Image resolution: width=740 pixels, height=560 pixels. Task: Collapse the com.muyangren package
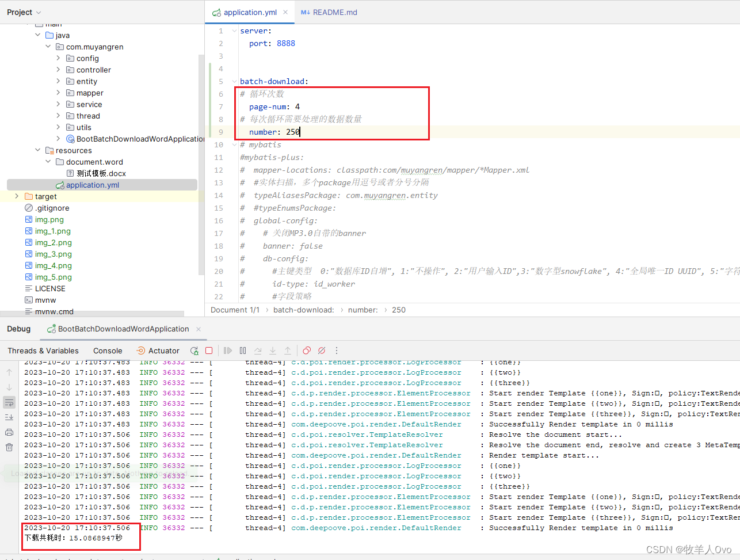point(48,47)
